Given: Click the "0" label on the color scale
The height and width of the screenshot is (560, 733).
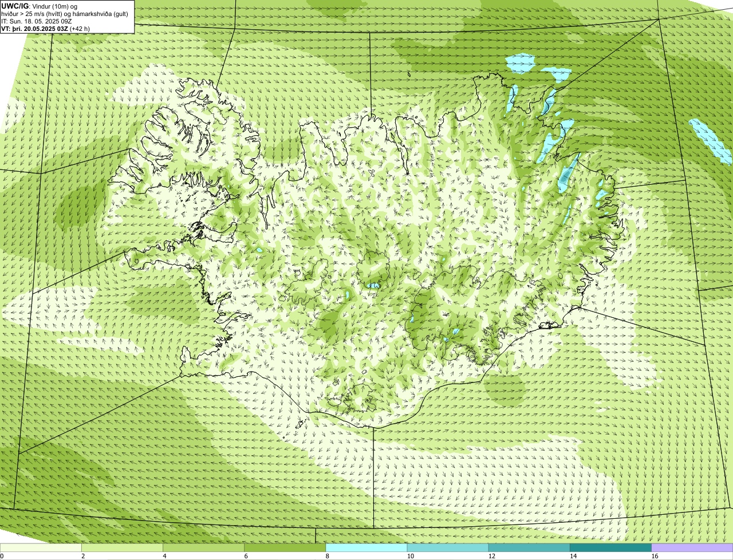Looking at the screenshot, I should tap(2, 556).
